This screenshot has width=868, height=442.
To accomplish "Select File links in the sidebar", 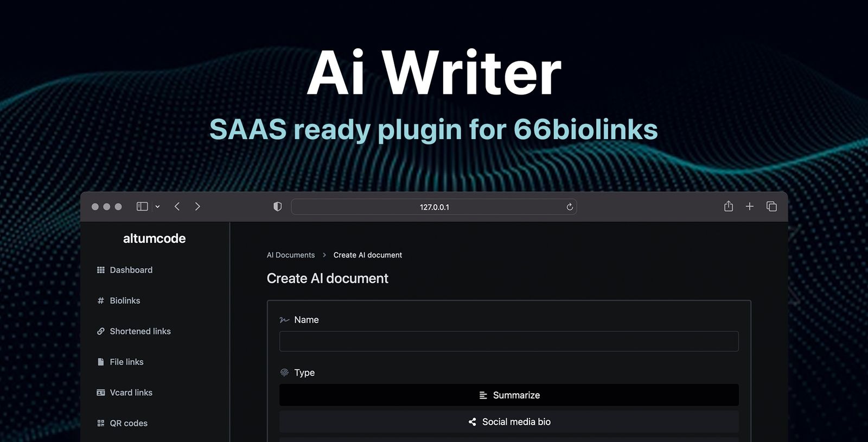I will point(126,362).
